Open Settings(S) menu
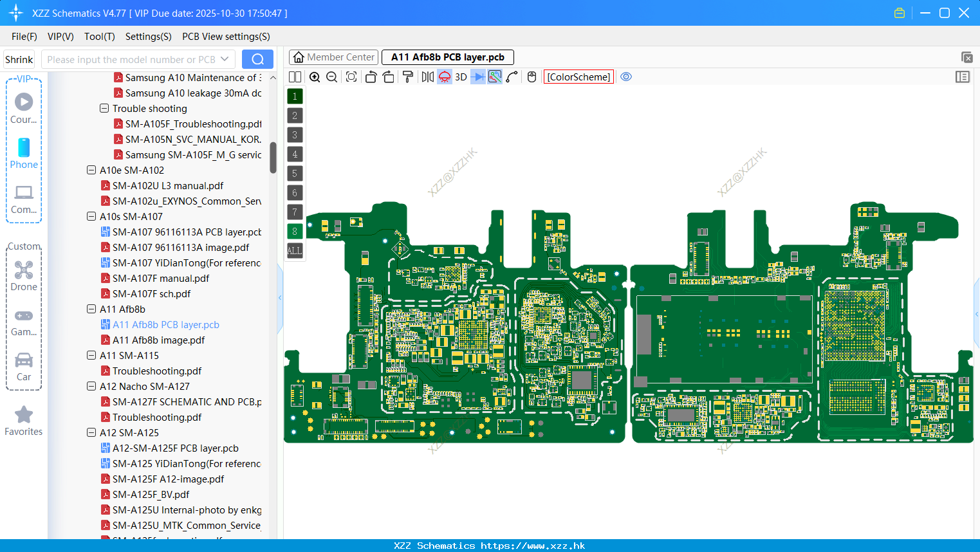Image resolution: width=980 pixels, height=552 pixels. click(149, 37)
